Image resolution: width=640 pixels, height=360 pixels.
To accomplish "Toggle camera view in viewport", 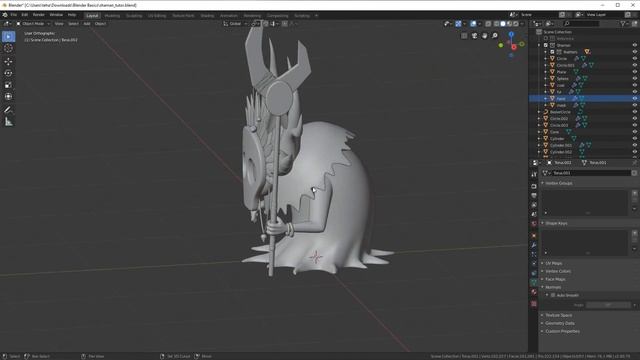I will [x=474, y=36].
